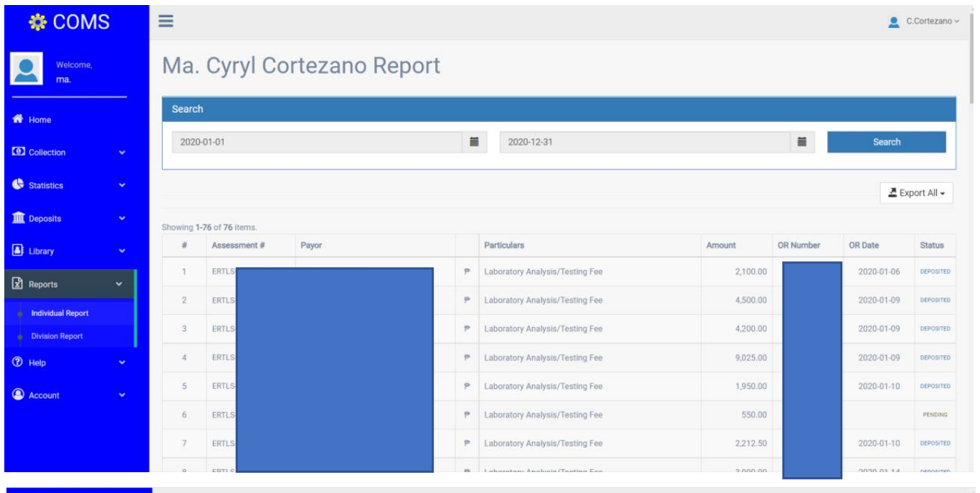
Task: Click the flag icon in row 1
Action: point(467,272)
